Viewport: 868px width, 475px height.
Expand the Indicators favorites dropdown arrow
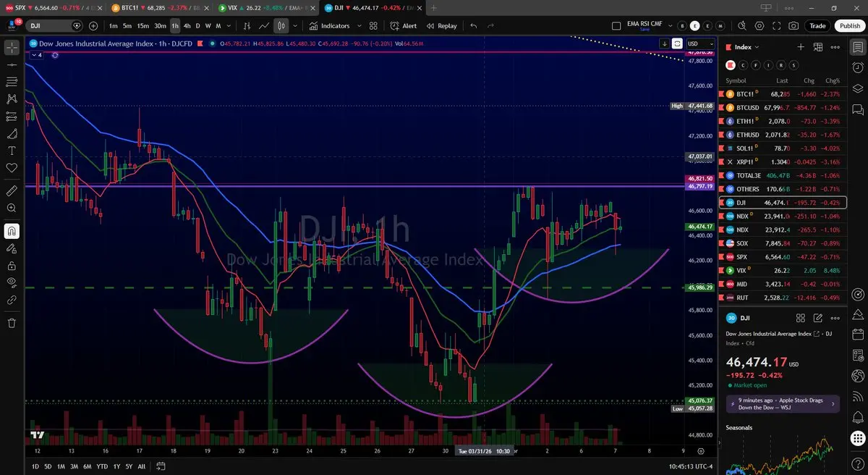(358, 25)
